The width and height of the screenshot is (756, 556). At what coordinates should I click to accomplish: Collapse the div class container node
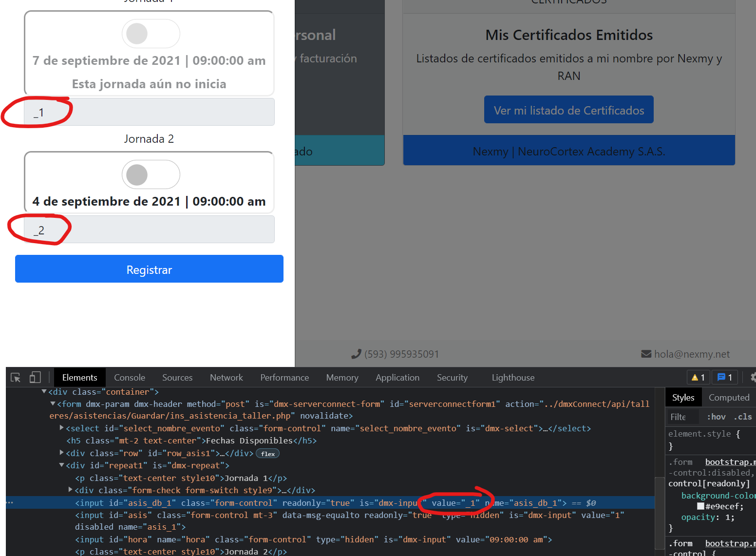click(x=44, y=392)
